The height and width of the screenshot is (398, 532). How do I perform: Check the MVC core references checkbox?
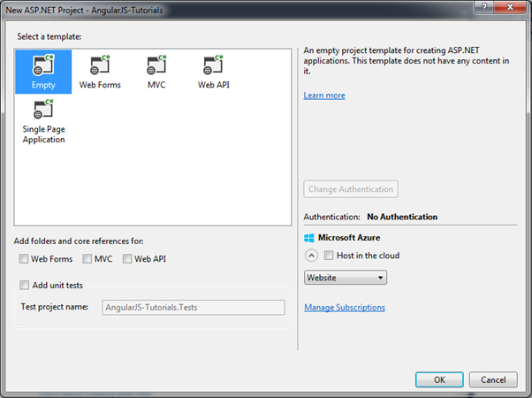pos(87,259)
